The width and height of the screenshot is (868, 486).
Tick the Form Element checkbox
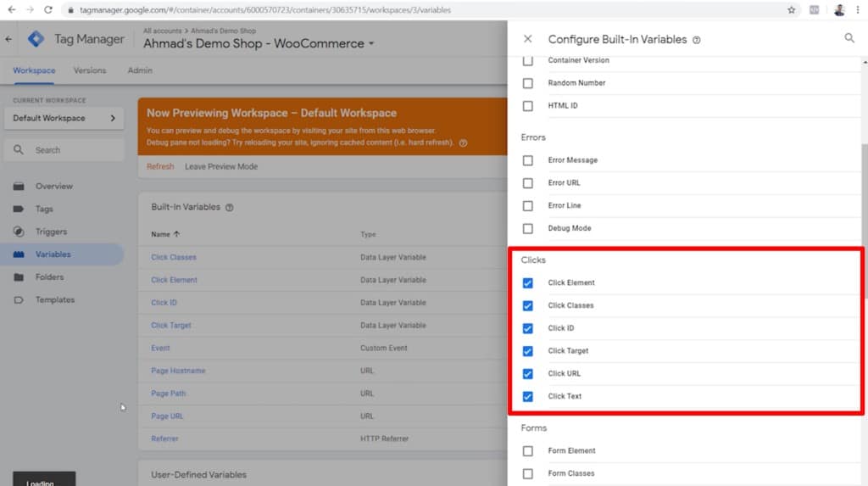[x=528, y=450]
